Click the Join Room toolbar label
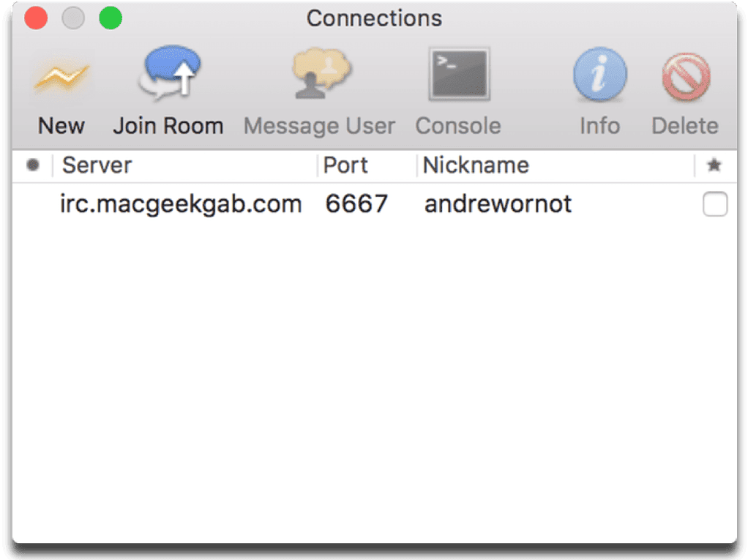 coord(168,127)
